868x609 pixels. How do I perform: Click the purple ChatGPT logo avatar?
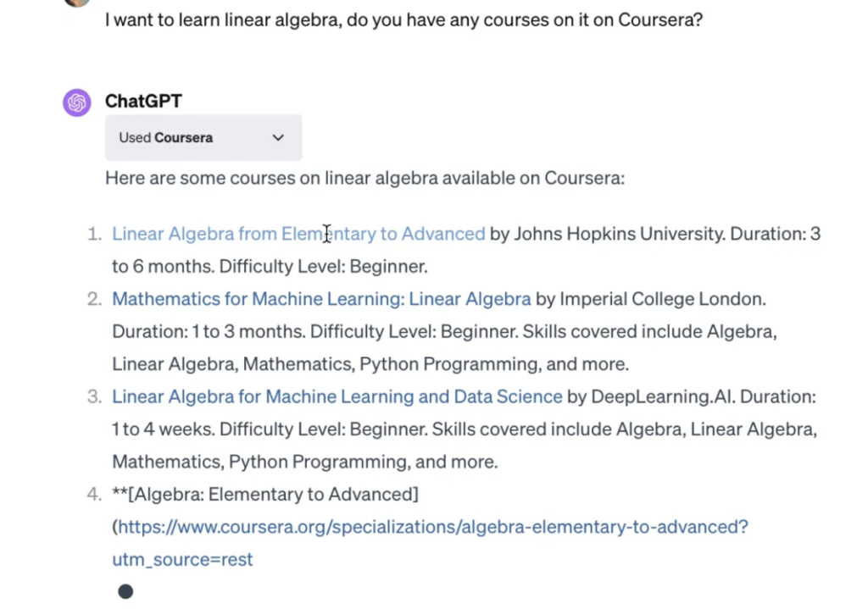[x=77, y=102]
